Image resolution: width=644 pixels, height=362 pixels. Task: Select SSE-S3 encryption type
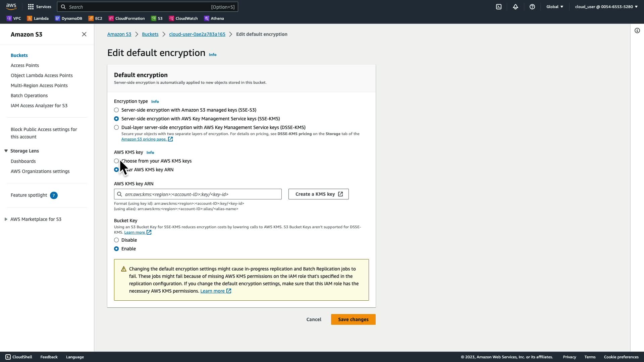click(x=116, y=110)
